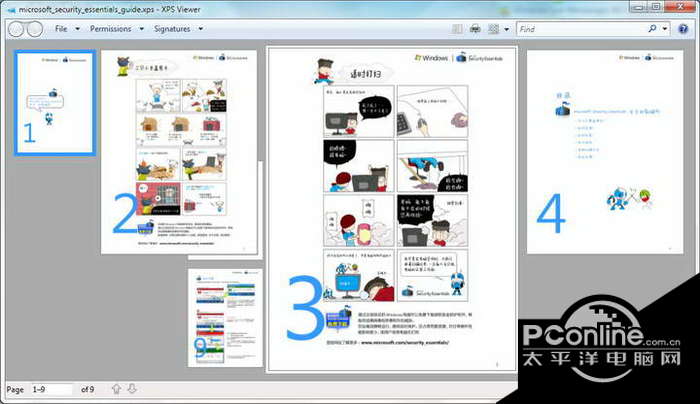Click the XPS Viewer title bar icon
This screenshot has height=404, width=700.
pos(11,9)
